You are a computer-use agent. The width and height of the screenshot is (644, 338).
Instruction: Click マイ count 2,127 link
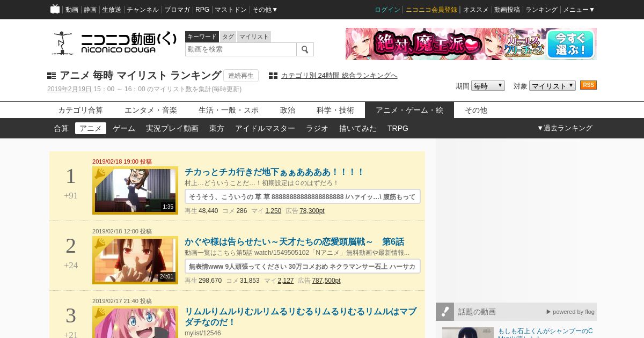[286, 281]
